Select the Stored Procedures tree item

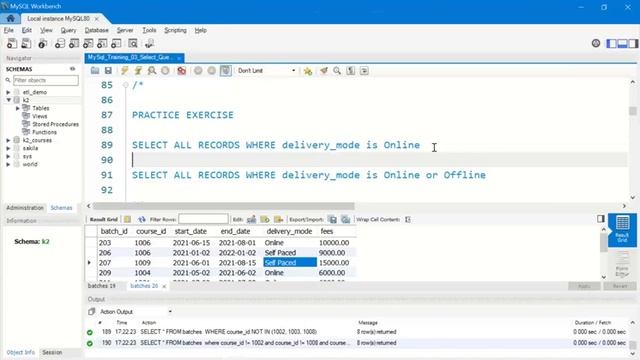(x=56, y=124)
